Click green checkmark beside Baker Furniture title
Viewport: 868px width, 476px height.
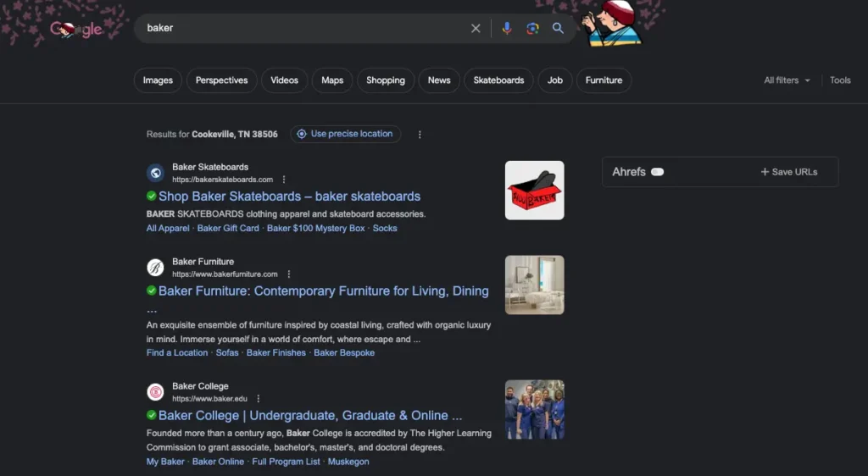point(151,291)
